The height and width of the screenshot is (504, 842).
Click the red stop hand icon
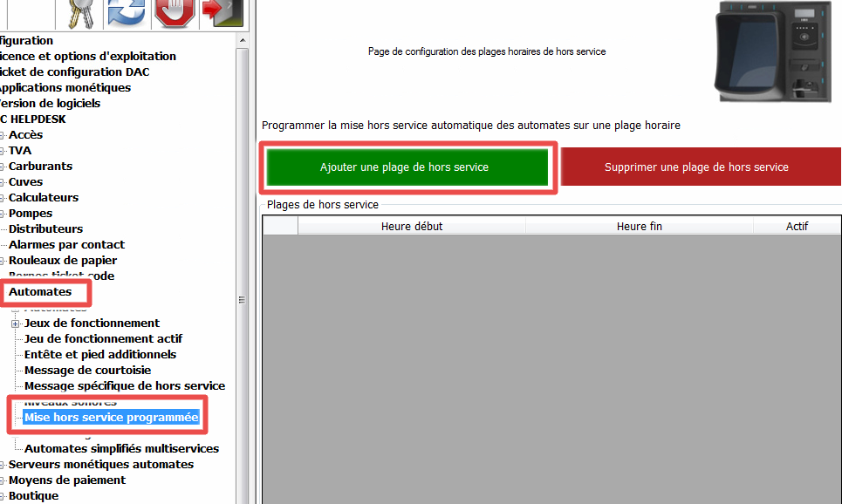click(173, 13)
